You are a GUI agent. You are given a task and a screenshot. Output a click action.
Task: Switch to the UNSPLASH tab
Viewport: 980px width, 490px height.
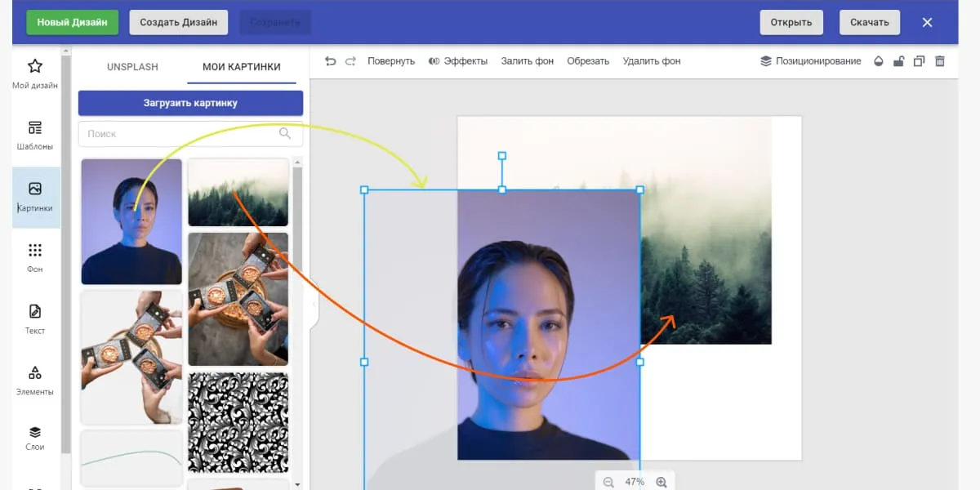tap(132, 67)
